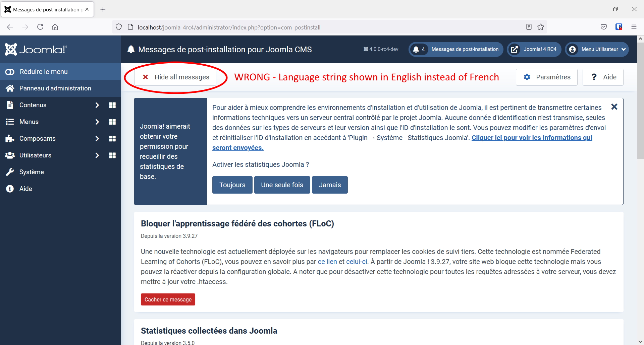Open the Aide toolbar button
This screenshot has width=644, height=345.
(603, 77)
